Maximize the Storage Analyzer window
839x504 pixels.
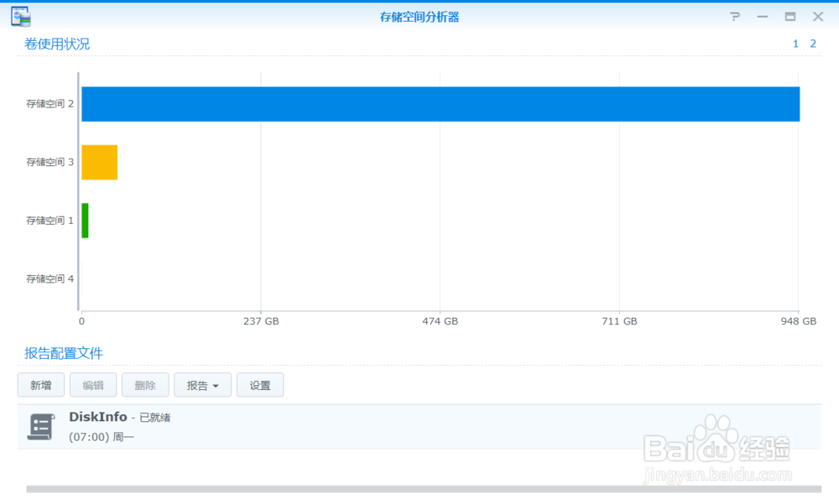tap(789, 16)
